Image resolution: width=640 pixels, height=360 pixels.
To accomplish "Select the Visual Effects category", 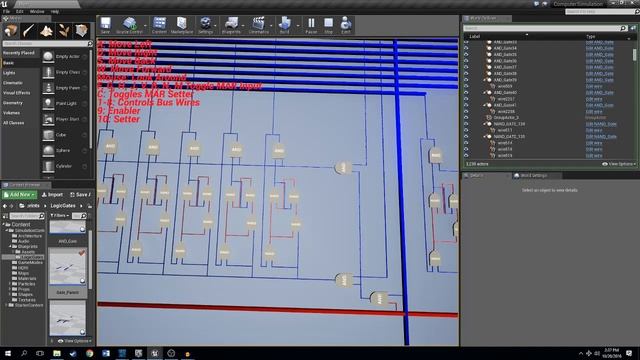I will [x=16, y=93].
